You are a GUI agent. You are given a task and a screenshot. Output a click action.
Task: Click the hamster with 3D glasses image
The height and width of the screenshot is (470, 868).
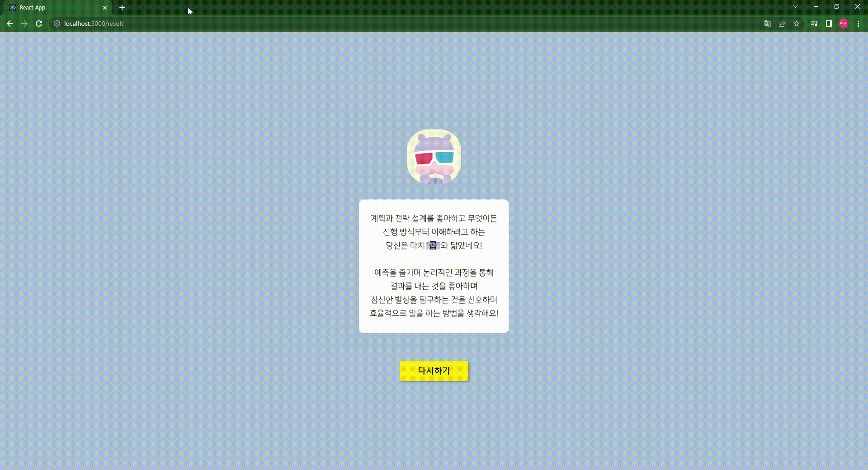tap(434, 156)
